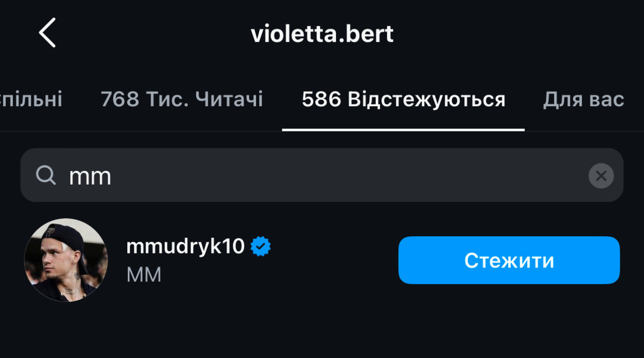Click the «MM» display name
Image resolution: width=644 pixels, height=358 pixels.
point(144,275)
